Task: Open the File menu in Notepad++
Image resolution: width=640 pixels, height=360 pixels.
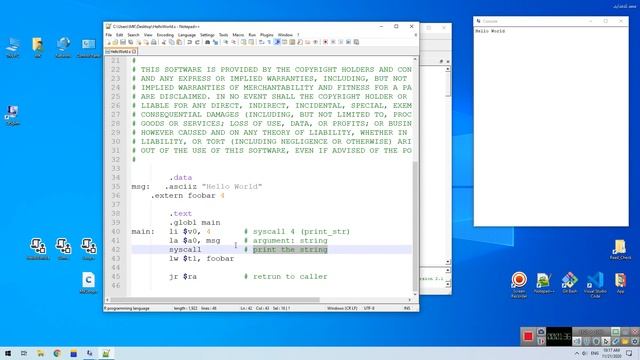Action: point(108,35)
